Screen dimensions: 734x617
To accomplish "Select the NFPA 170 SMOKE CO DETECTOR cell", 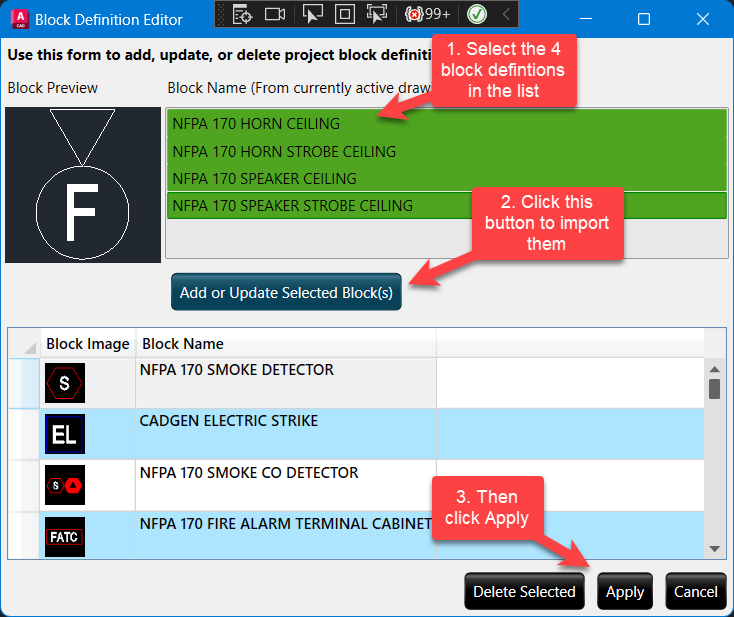I will [286, 485].
